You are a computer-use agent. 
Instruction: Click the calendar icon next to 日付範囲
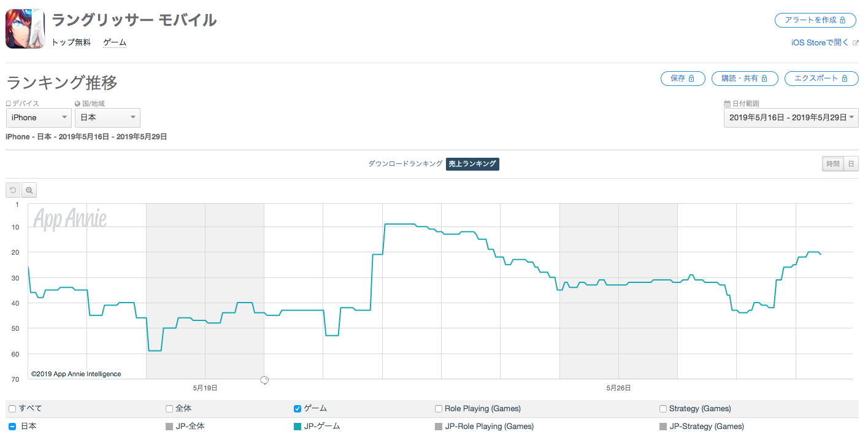click(x=727, y=104)
